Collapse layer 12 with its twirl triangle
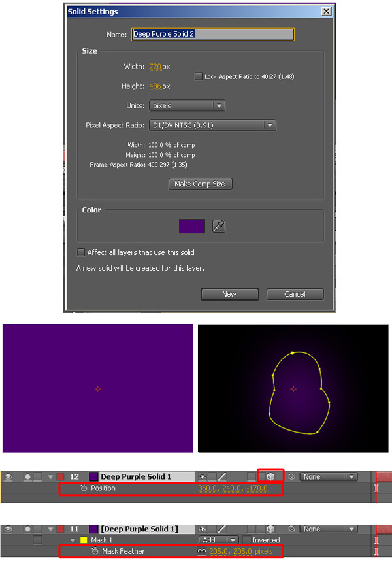The height and width of the screenshot is (566, 392). pyautogui.click(x=50, y=477)
